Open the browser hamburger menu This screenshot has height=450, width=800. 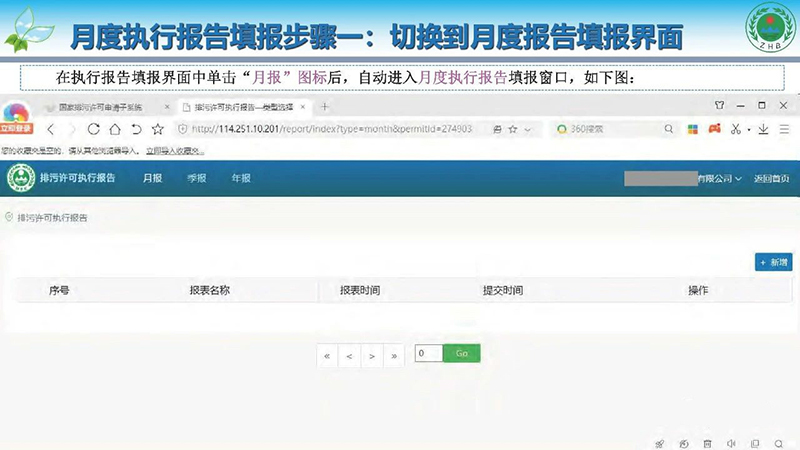tap(783, 129)
